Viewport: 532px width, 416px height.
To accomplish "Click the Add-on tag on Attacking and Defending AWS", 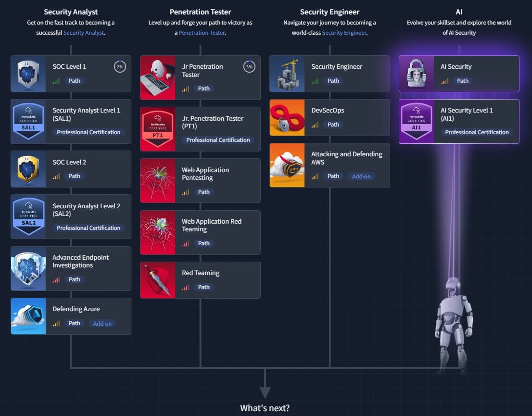I will click(361, 176).
